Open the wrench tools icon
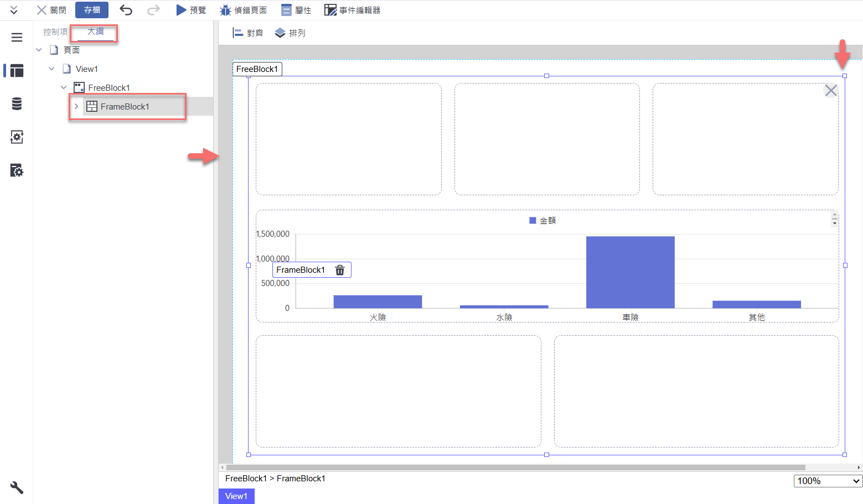 point(17,487)
